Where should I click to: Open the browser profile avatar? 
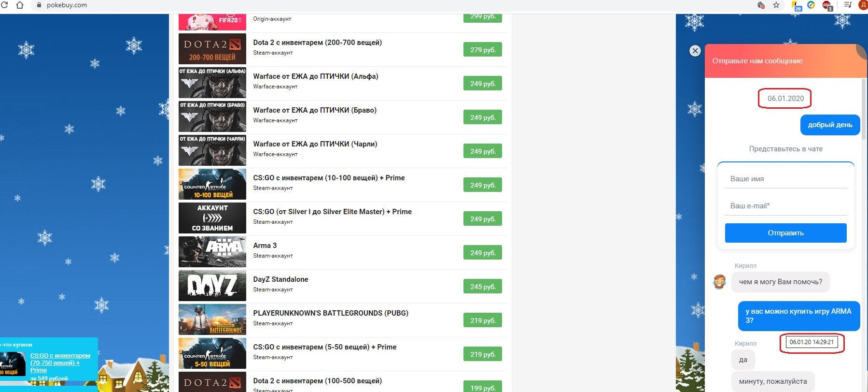864,5
